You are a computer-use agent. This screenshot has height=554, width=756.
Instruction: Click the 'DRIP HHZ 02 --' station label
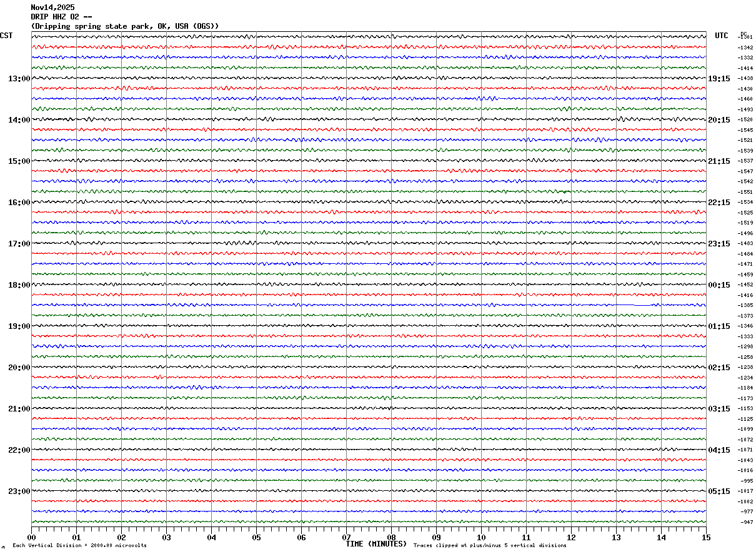point(61,17)
